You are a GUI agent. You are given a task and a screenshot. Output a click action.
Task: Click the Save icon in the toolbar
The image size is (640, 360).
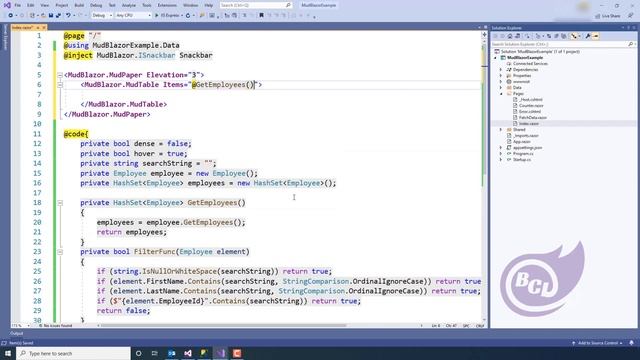pos(51,16)
